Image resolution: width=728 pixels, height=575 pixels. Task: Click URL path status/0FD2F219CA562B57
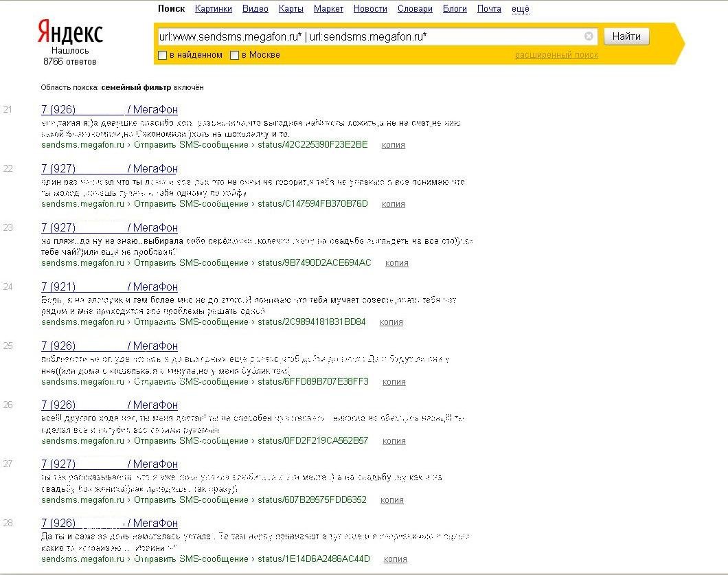pos(313,440)
